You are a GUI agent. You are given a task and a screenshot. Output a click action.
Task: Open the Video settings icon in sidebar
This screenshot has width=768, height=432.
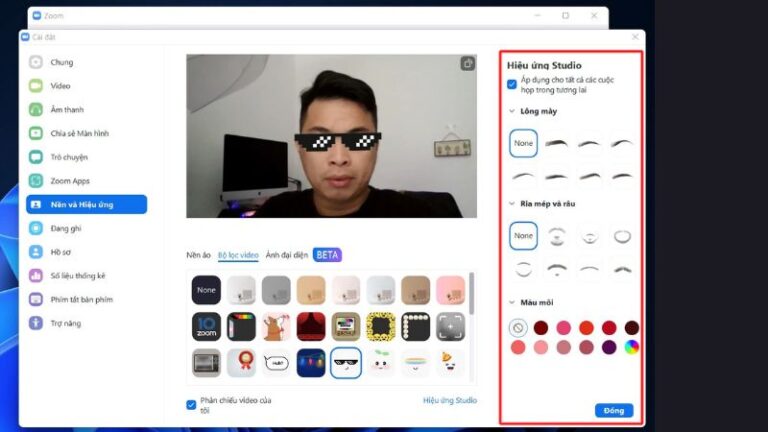point(36,86)
